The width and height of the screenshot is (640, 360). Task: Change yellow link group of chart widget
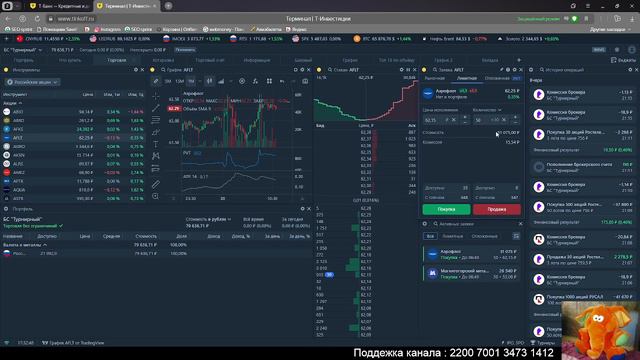pos(152,70)
